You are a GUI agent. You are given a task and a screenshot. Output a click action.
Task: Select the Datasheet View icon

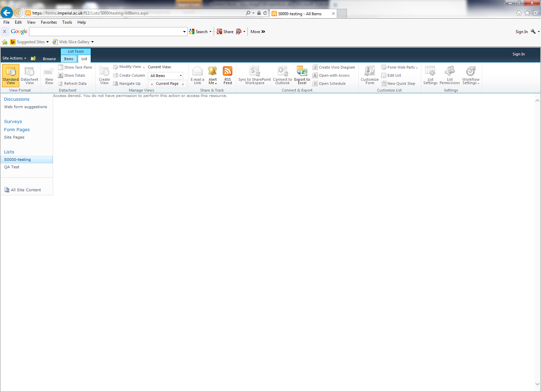(29, 72)
